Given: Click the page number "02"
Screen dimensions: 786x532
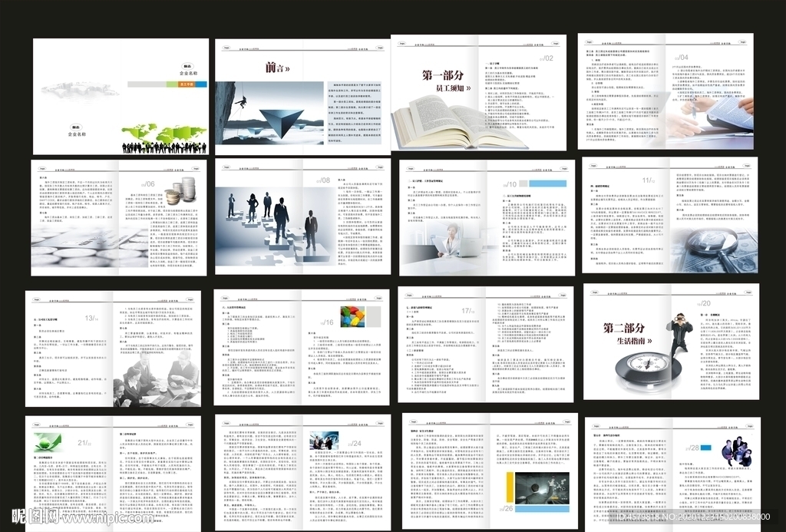Looking at the screenshot, I should click(548, 58).
